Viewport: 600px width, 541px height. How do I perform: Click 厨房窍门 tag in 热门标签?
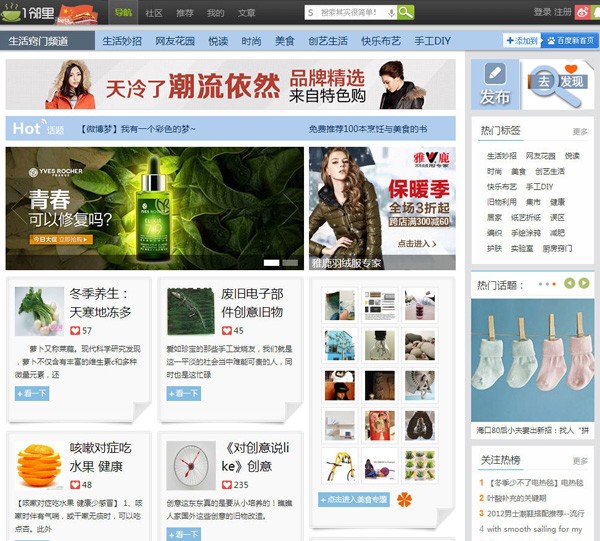(557, 248)
